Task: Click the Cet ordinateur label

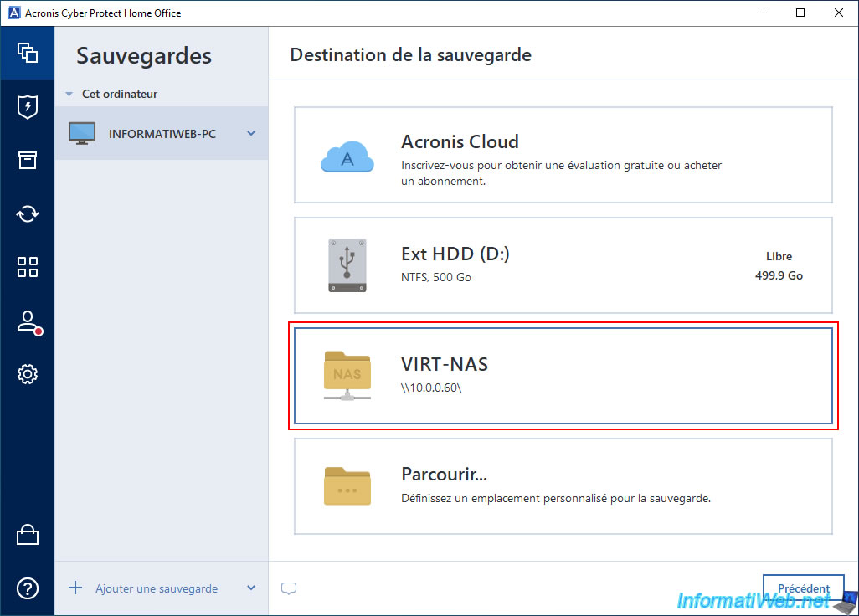Action: (120, 95)
